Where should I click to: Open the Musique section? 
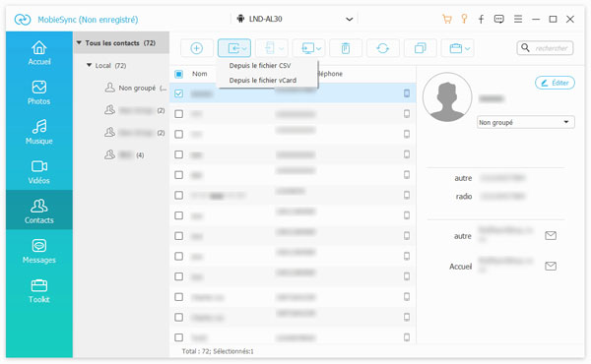point(39,132)
